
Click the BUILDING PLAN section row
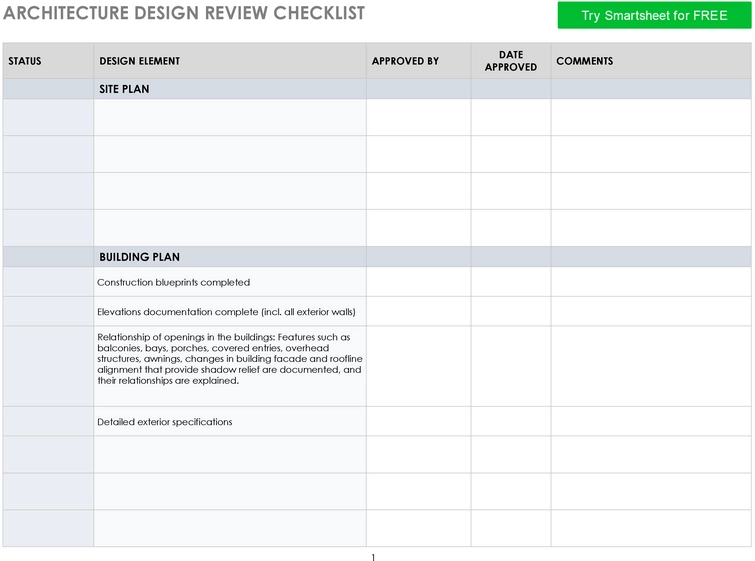coord(377,257)
